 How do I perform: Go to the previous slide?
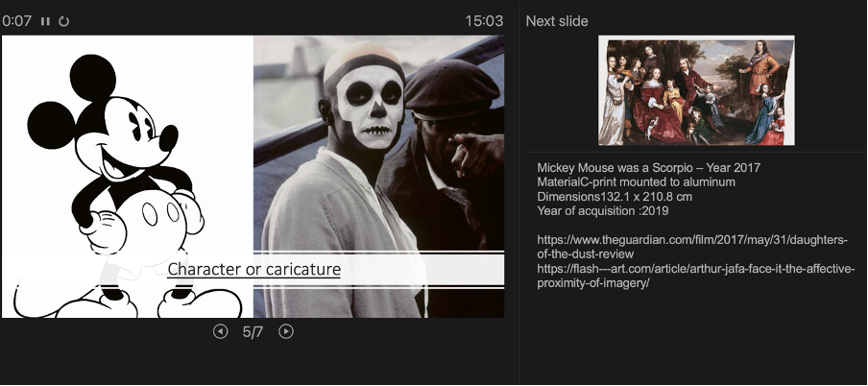[x=220, y=331]
